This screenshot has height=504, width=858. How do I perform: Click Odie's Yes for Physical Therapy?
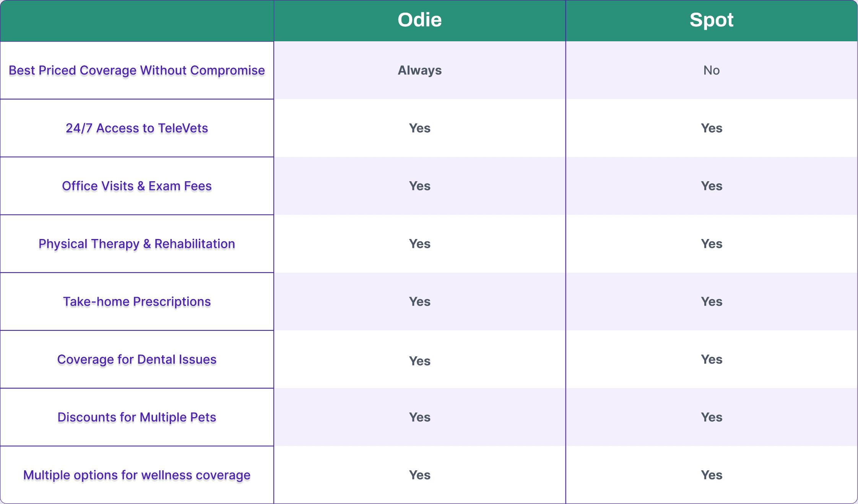[419, 244]
